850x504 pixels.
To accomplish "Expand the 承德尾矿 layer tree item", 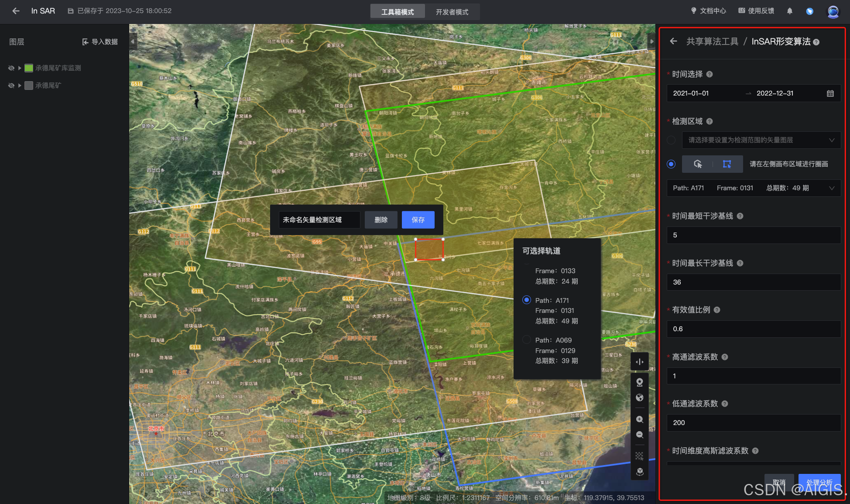I will tap(20, 86).
